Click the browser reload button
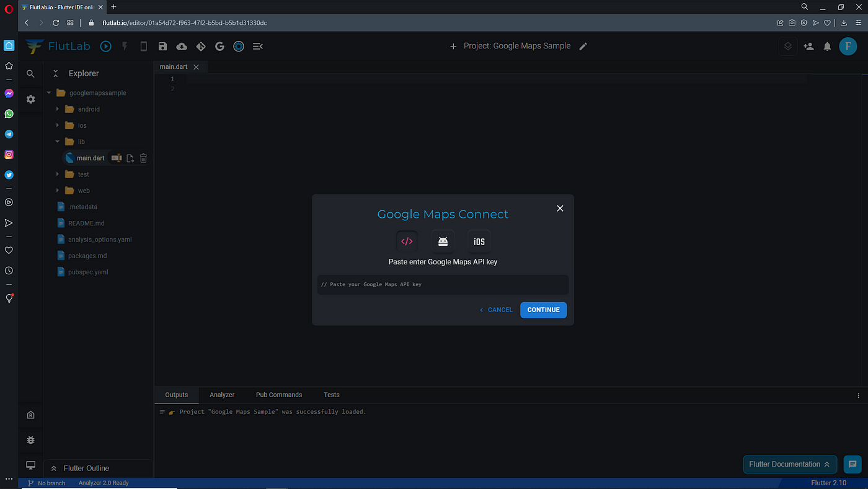Image resolution: width=868 pixels, height=489 pixels. click(x=56, y=22)
